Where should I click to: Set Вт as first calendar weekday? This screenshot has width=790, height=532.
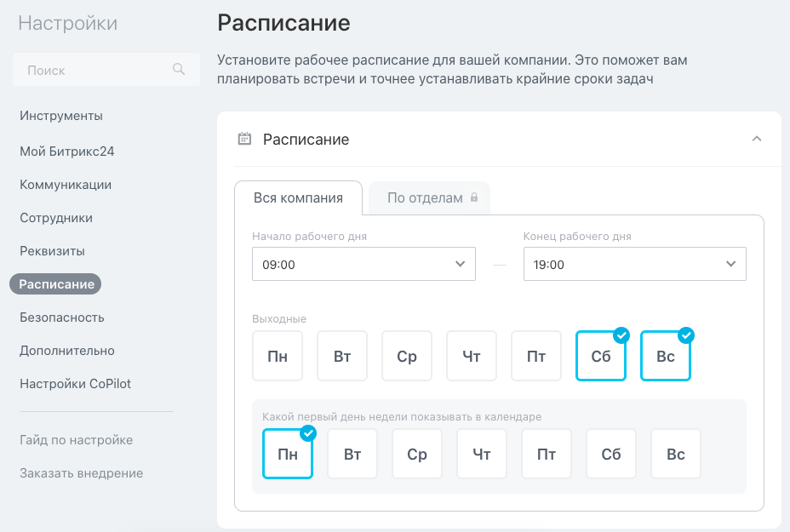click(352, 454)
